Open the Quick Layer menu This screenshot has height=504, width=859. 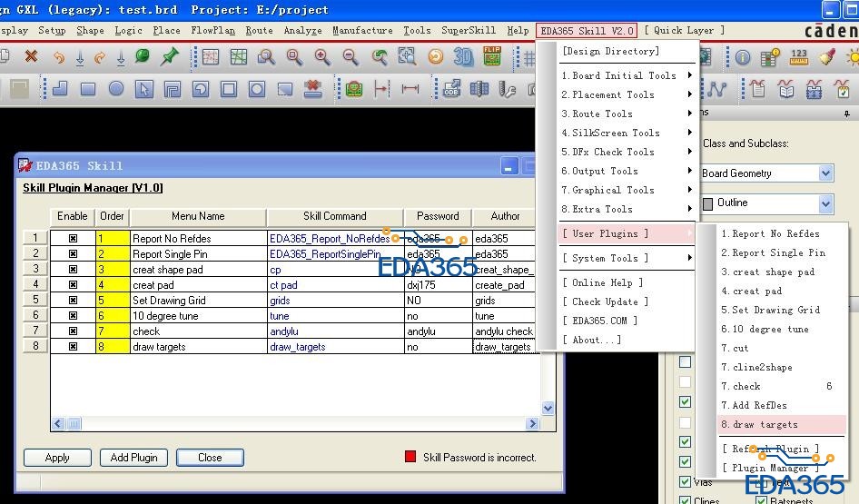(685, 31)
